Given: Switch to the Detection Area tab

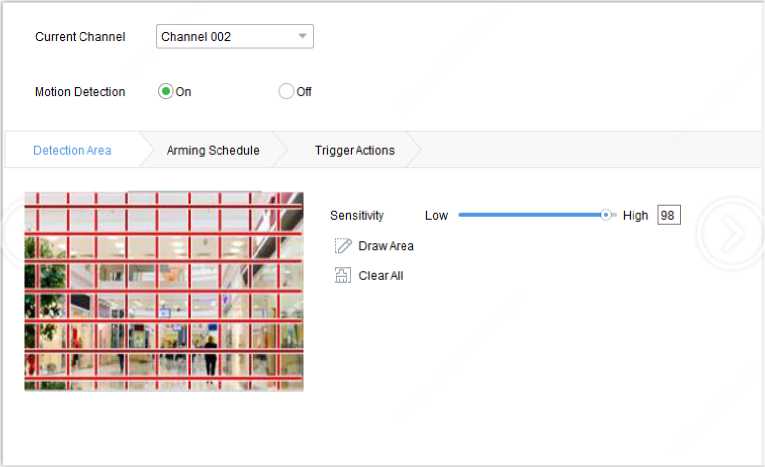Looking at the screenshot, I should pos(72,150).
